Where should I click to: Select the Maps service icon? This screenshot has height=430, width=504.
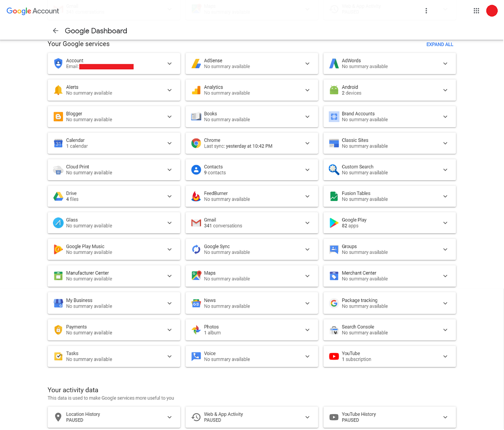pyautogui.click(x=196, y=276)
